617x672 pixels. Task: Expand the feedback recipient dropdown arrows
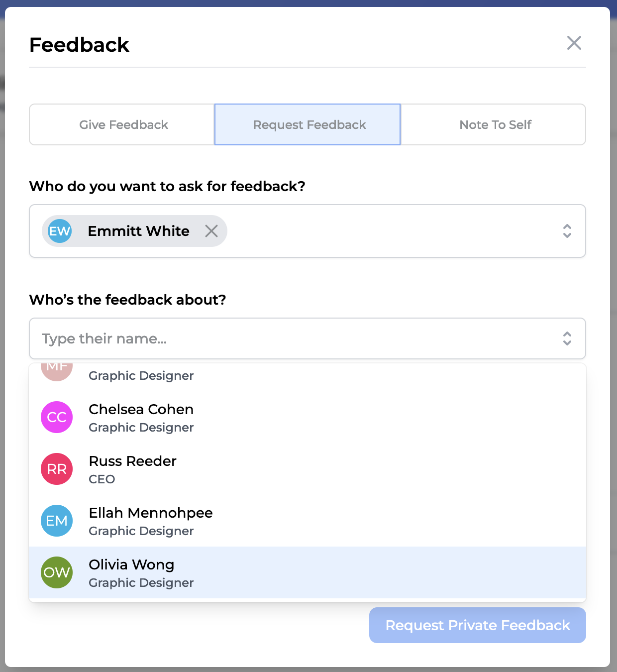pos(567,231)
